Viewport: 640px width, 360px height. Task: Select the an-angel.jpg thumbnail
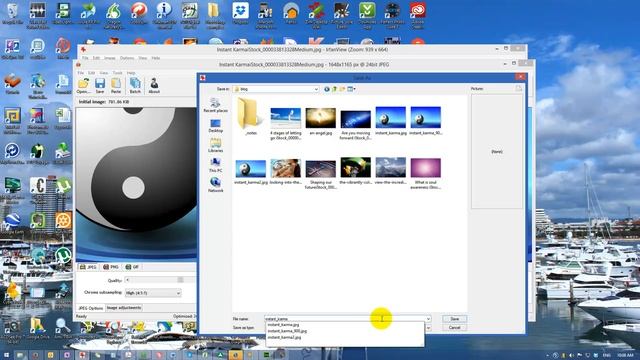320,121
